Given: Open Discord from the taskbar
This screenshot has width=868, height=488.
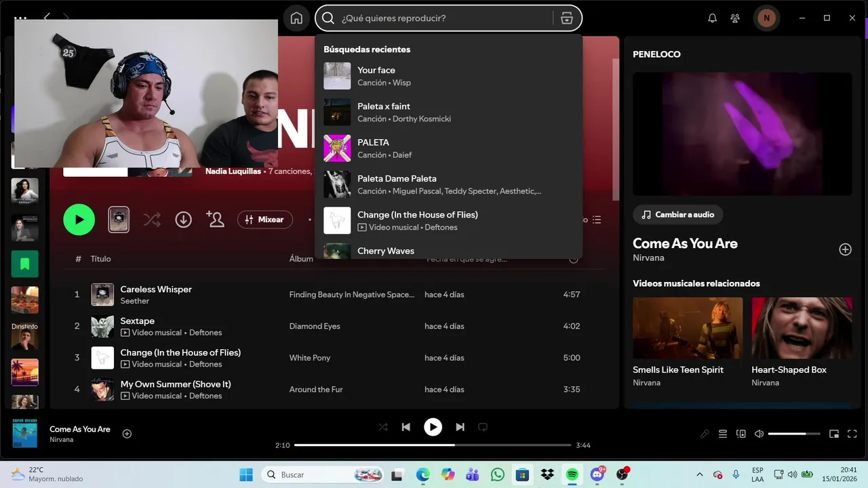Looking at the screenshot, I should tap(597, 474).
